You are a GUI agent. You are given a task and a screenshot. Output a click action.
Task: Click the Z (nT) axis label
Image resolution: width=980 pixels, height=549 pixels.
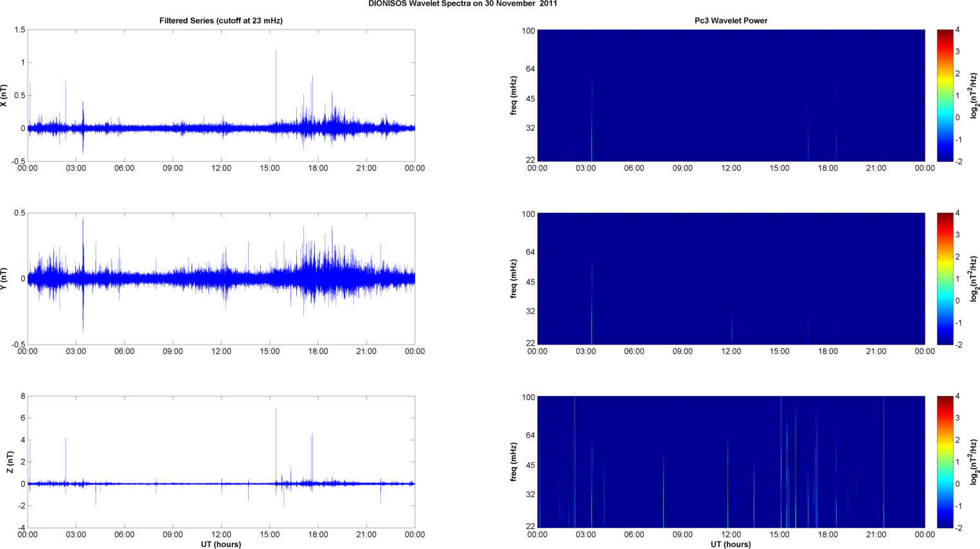tap(10, 462)
